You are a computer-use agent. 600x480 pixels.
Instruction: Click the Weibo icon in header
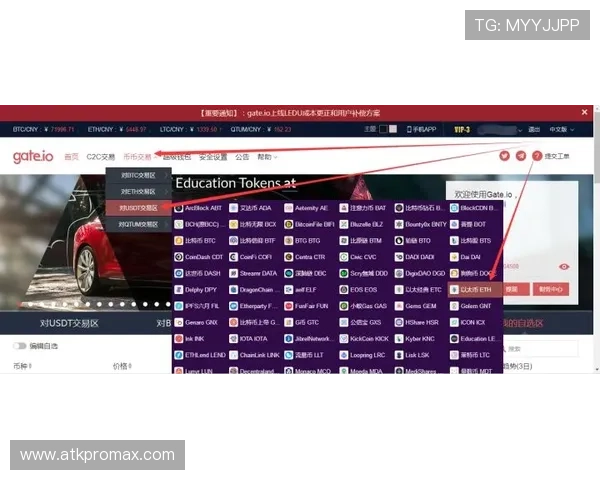504,156
